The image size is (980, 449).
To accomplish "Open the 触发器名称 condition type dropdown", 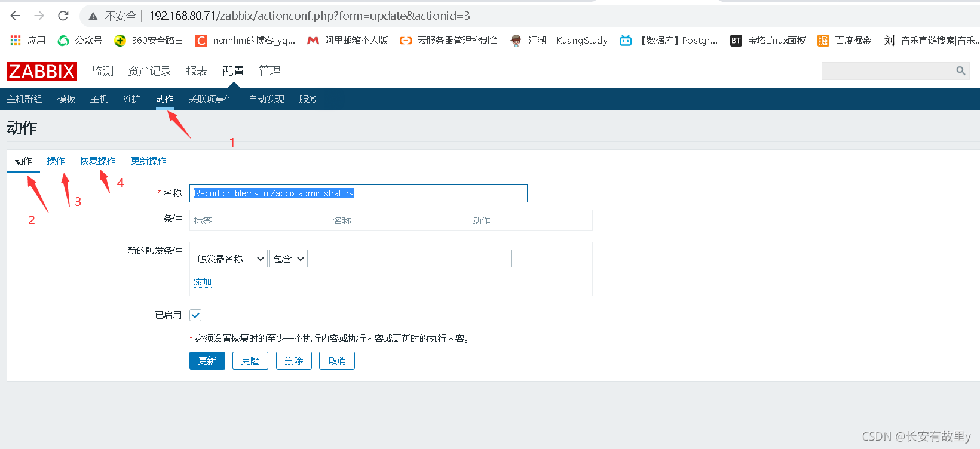I will pos(231,259).
